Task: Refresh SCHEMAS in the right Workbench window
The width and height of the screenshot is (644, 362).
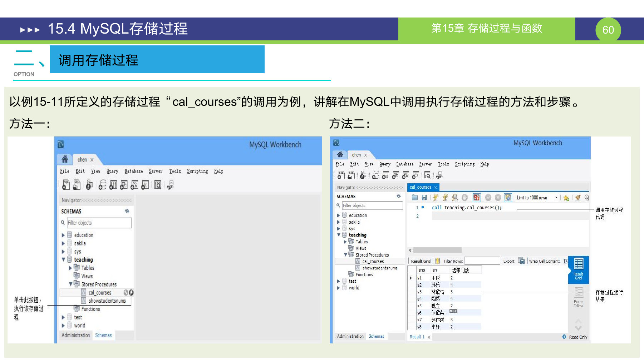Action: 399,196
